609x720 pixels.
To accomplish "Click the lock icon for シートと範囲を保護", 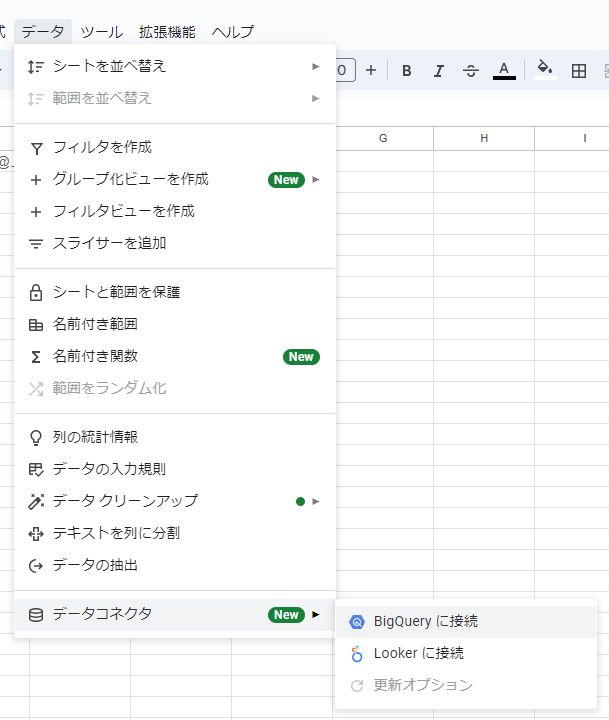I will pyautogui.click(x=36, y=292).
